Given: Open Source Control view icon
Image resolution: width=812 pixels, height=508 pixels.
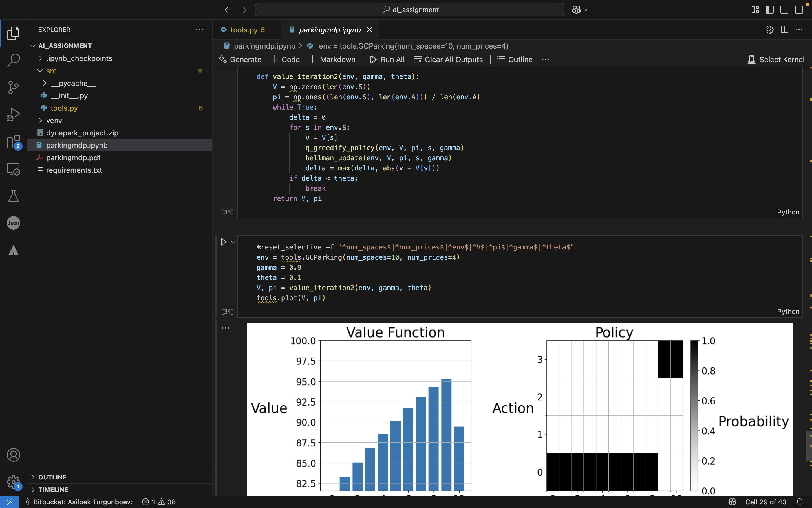Looking at the screenshot, I should tap(14, 87).
